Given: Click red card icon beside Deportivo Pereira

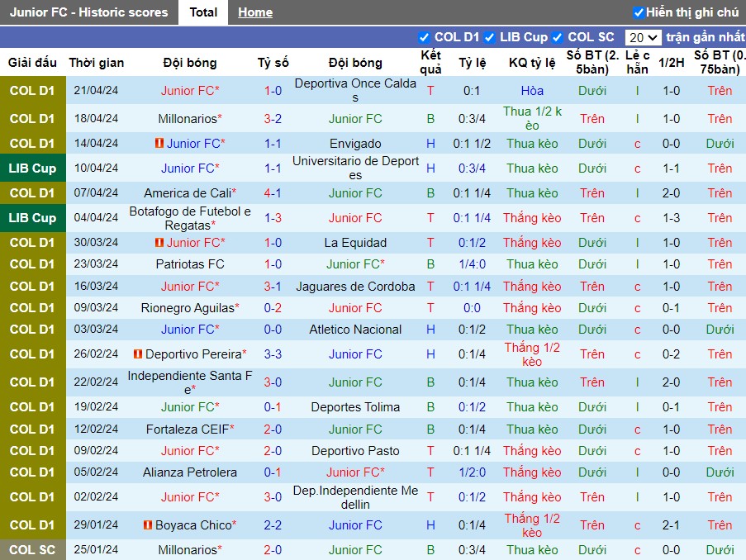Looking at the screenshot, I should (138, 354).
